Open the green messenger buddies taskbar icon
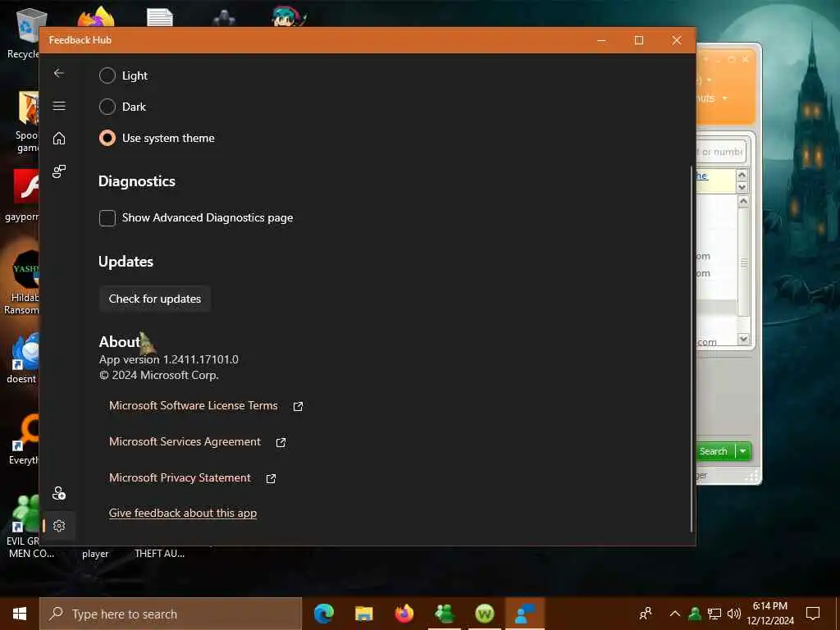This screenshot has height=630, width=840. click(445, 614)
